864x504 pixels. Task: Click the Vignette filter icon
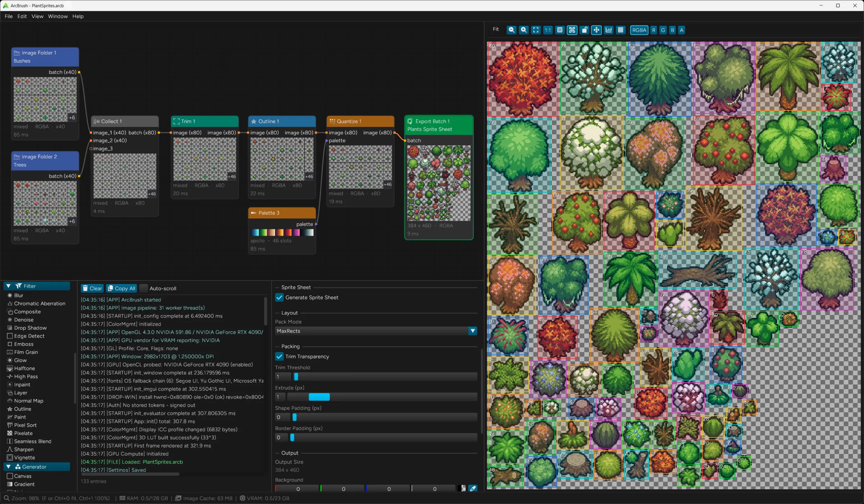click(10, 458)
